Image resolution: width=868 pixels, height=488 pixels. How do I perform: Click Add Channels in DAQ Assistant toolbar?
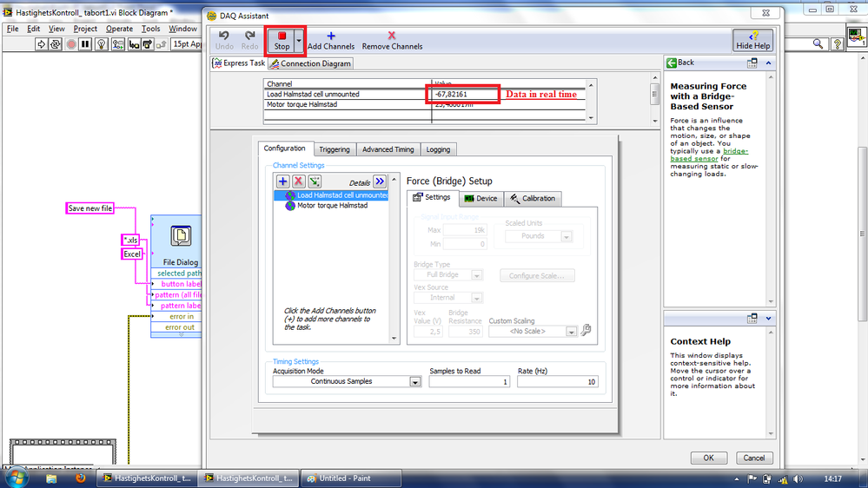click(x=331, y=41)
